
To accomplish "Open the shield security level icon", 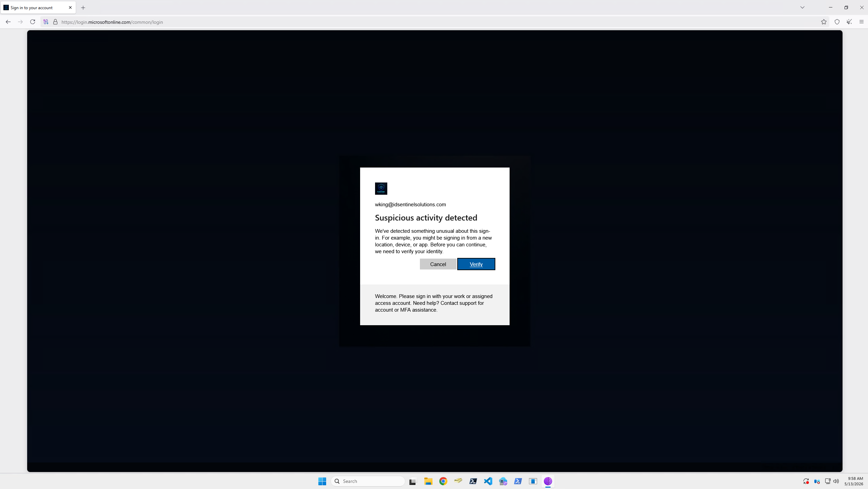I will [x=837, y=22].
